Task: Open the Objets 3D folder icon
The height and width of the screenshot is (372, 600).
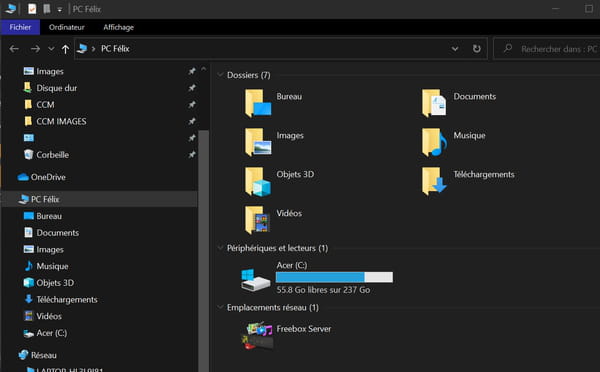Action: point(258,181)
